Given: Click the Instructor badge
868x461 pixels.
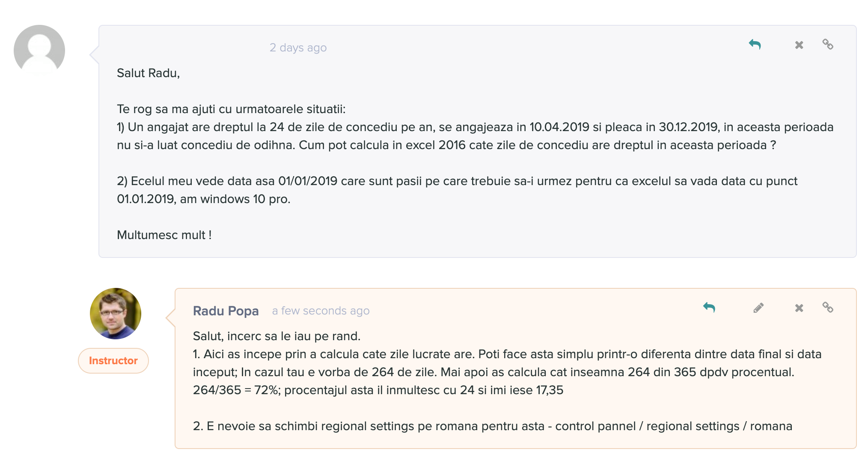Looking at the screenshot, I should (x=113, y=361).
